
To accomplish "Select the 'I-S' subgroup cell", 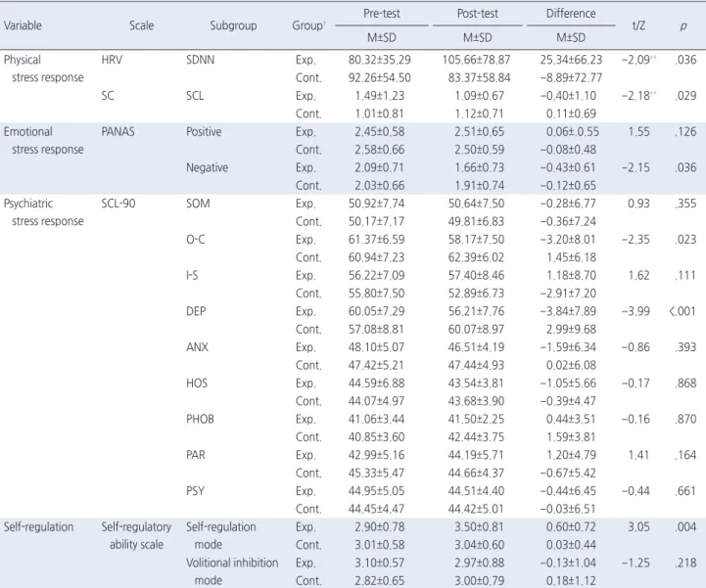I will click(192, 275).
